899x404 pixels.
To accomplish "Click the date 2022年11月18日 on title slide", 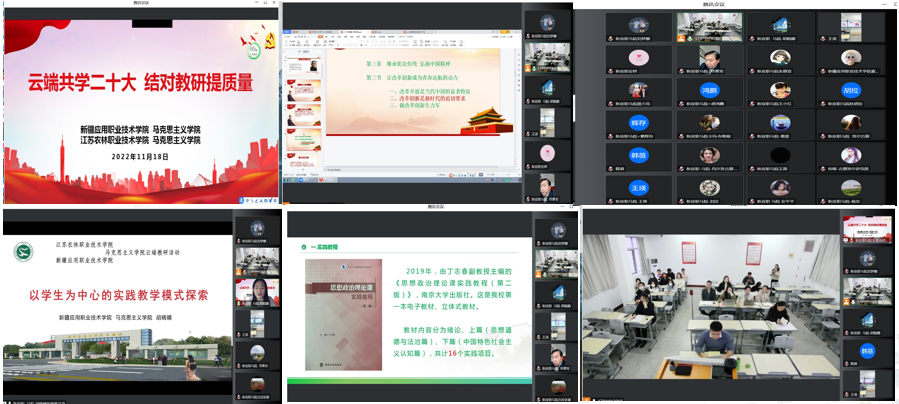I will point(140,156).
